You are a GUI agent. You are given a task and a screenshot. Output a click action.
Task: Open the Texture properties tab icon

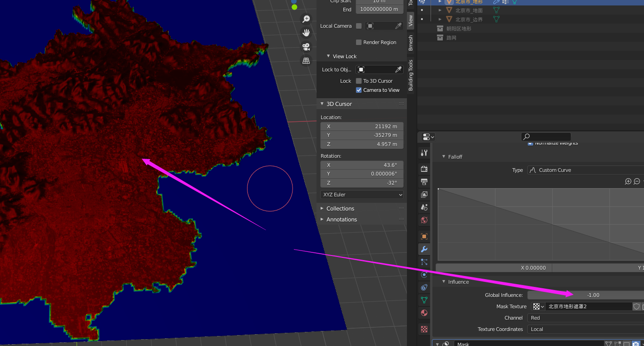click(x=424, y=329)
